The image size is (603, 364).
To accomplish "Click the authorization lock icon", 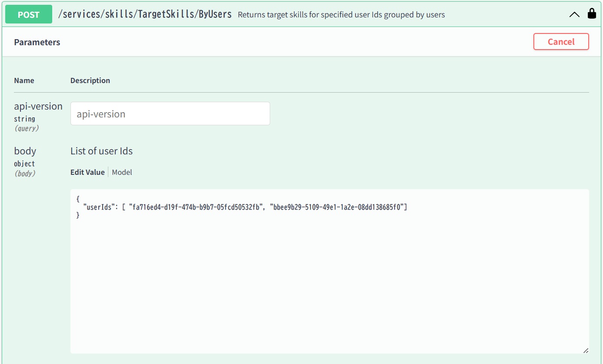I will click(592, 14).
